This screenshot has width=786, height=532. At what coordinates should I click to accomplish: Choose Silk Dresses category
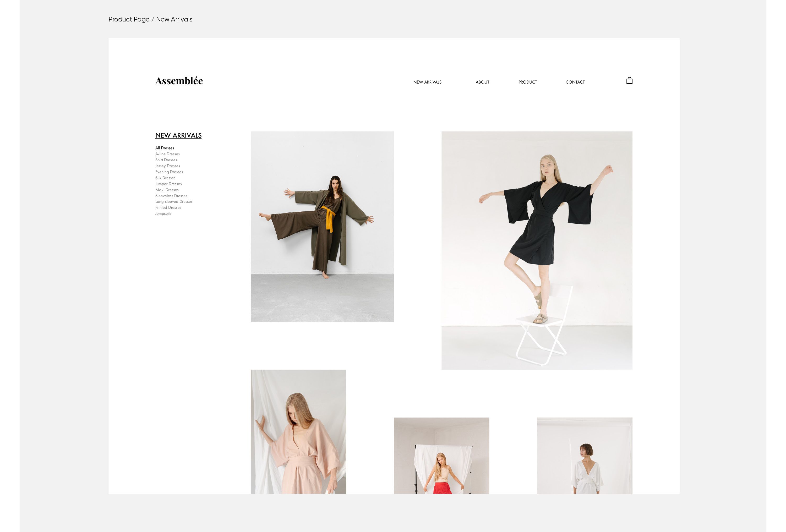(165, 178)
